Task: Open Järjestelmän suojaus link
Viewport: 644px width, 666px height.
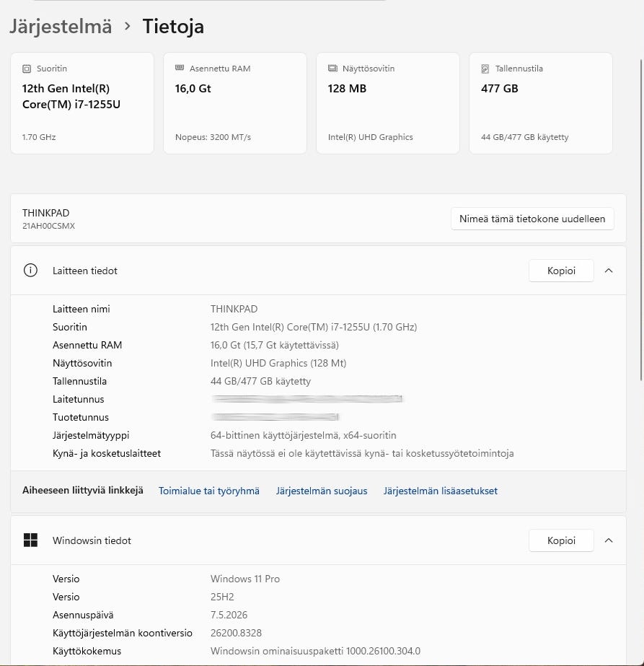Action: click(x=322, y=491)
